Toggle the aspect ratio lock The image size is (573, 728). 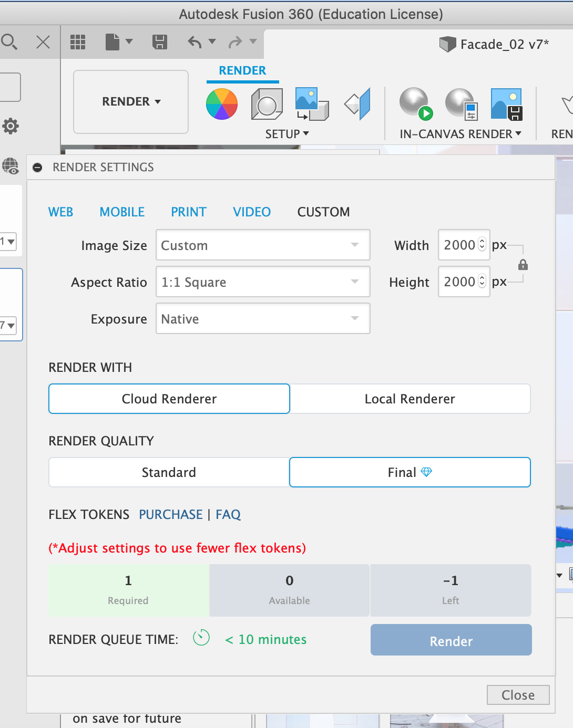pos(523,265)
